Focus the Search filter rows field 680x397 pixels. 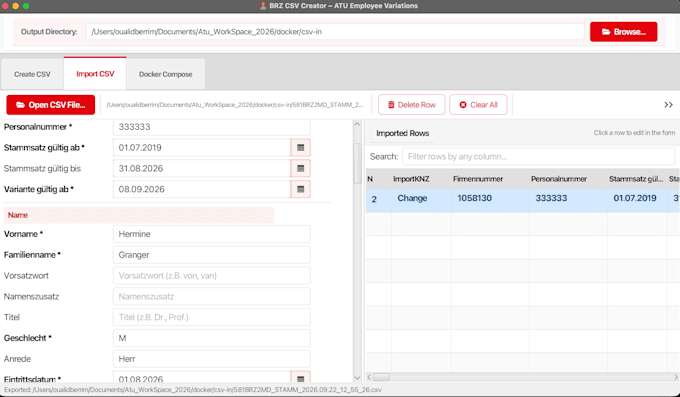538,157
